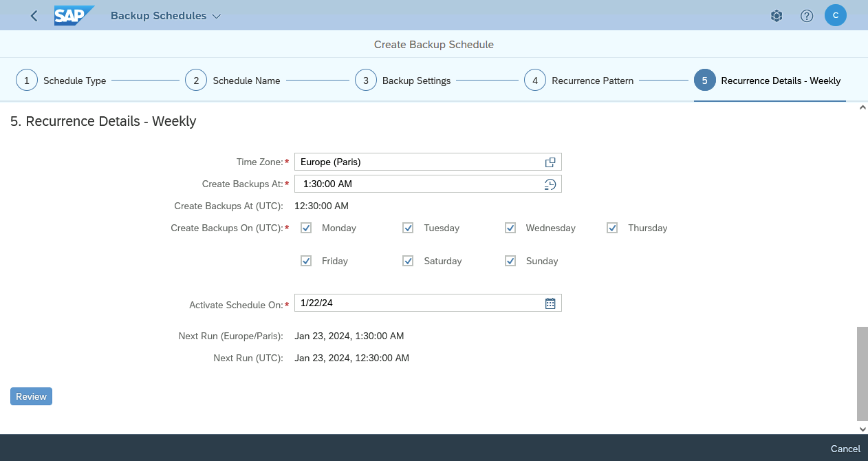Disable backups on Saturday
This screenshot has height=461, width=868.
(407, 261)
